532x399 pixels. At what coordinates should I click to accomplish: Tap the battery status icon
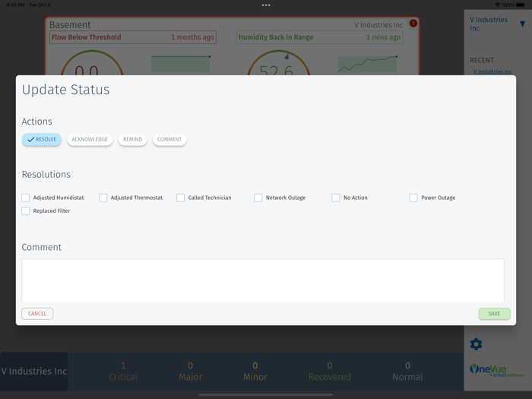coord(521,5)
